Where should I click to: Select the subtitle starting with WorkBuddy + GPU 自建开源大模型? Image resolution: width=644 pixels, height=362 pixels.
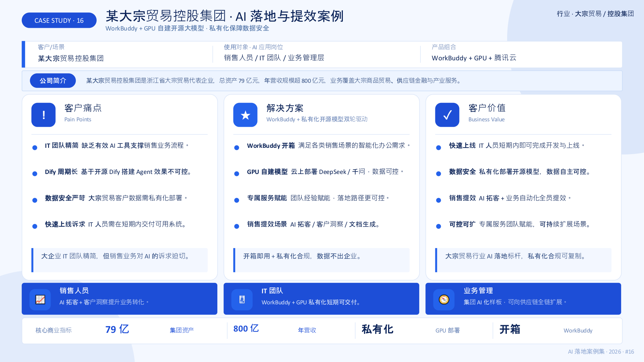187,28
